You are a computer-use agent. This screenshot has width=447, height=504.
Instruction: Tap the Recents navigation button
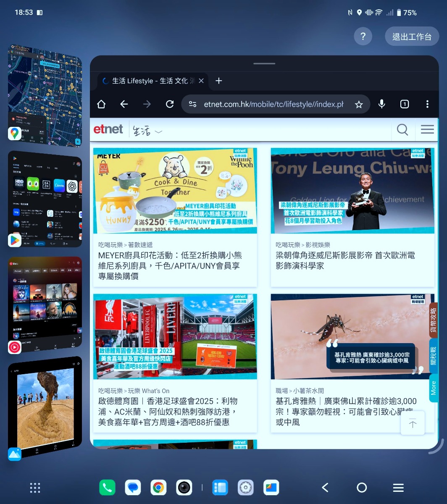click(x=398, y=488)
